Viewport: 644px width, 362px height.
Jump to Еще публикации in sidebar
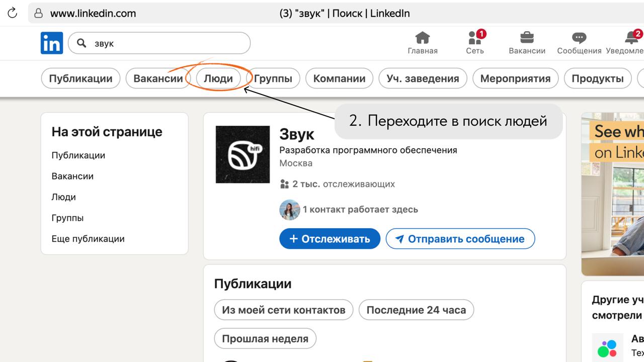(x=88, y=239)
